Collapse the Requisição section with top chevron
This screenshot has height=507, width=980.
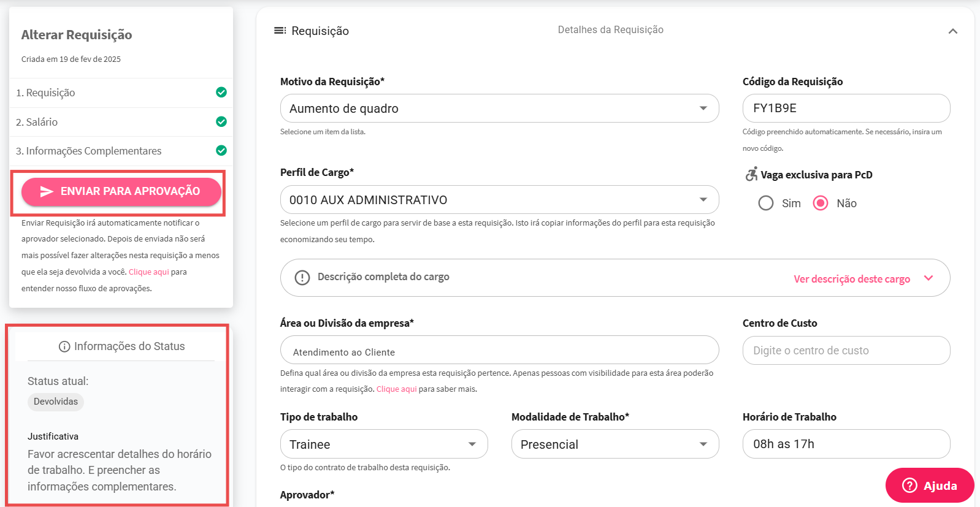tap(952, 31)
